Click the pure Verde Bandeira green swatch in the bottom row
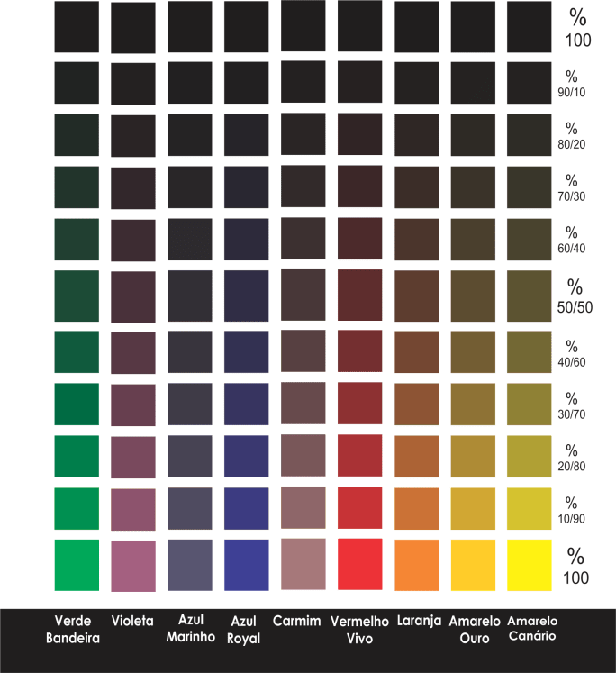The width and height of the screenshot is (616, 673). (77, 565)
